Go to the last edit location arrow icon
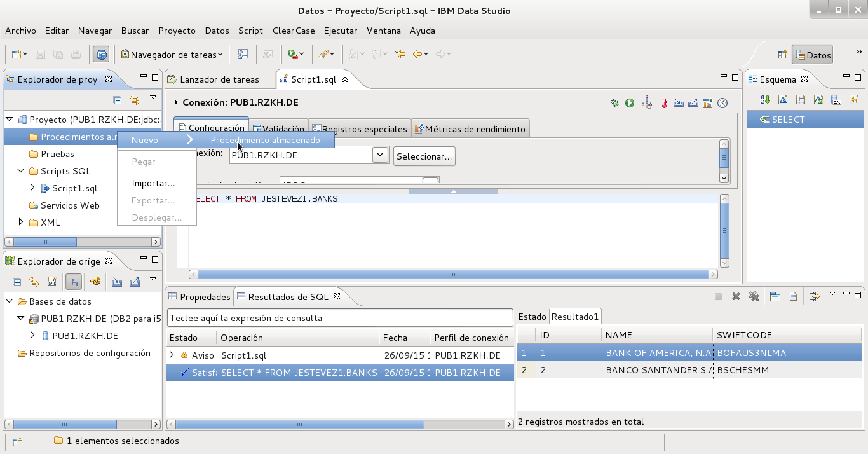This screenshot has width=868, height=454. point(400,55)
